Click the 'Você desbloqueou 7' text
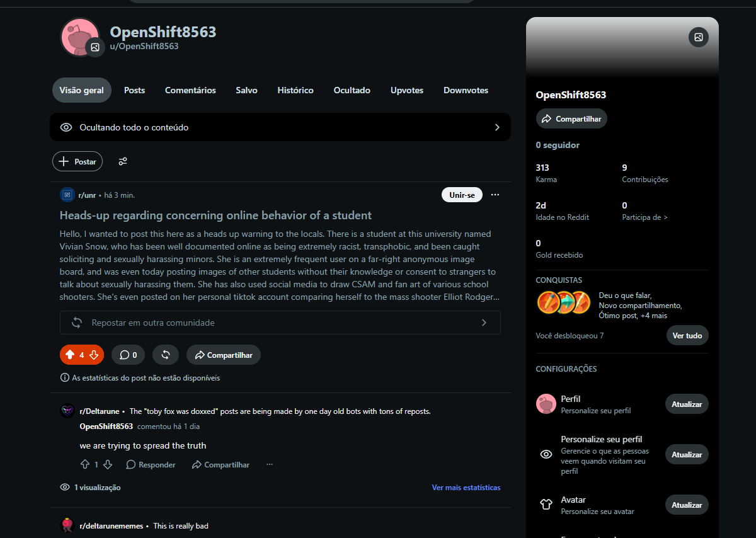The image size is (756, 538). (570, 335)
